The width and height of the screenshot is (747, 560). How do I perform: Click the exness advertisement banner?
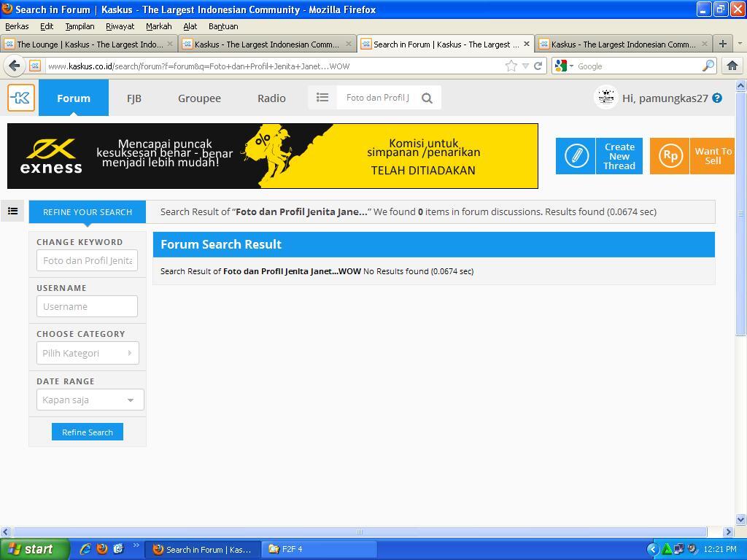point(273,156)
